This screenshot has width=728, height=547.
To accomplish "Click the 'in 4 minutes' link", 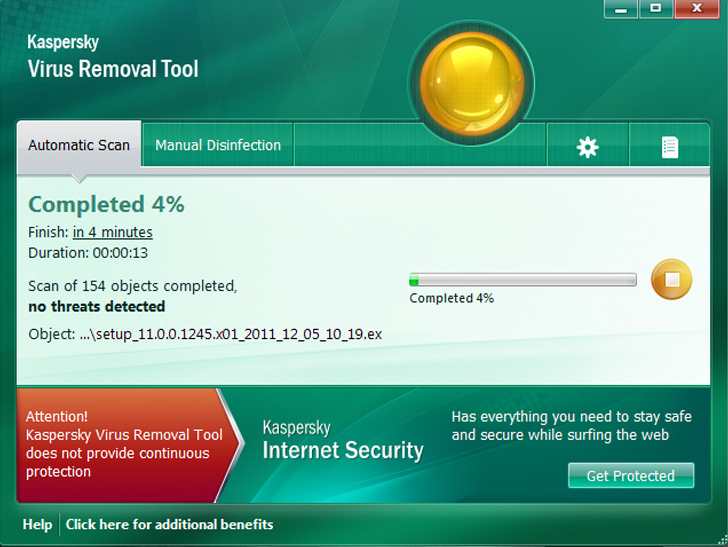I will point(113,232).
